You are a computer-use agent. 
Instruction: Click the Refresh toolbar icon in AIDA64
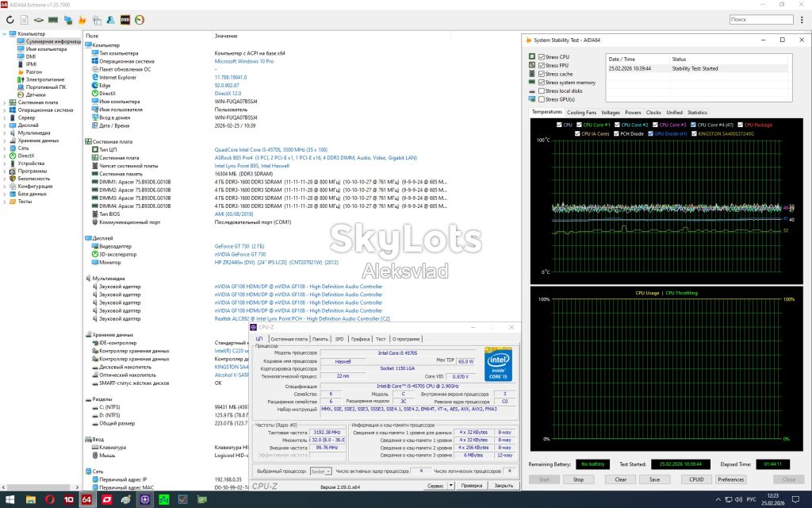coord(10,20)
